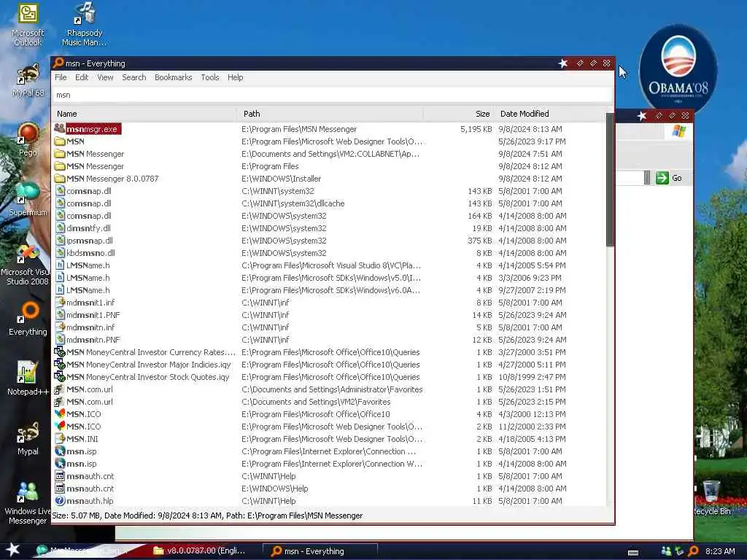
Task: Open the Windows Live Messenger desktop shortcut
Action: point(27,503)
